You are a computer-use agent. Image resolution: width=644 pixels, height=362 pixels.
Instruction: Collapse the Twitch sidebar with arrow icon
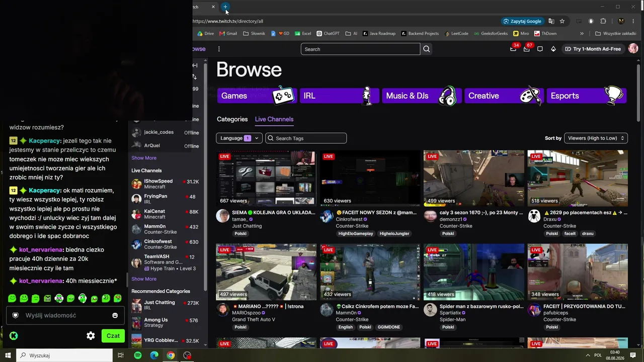[195, 65]
